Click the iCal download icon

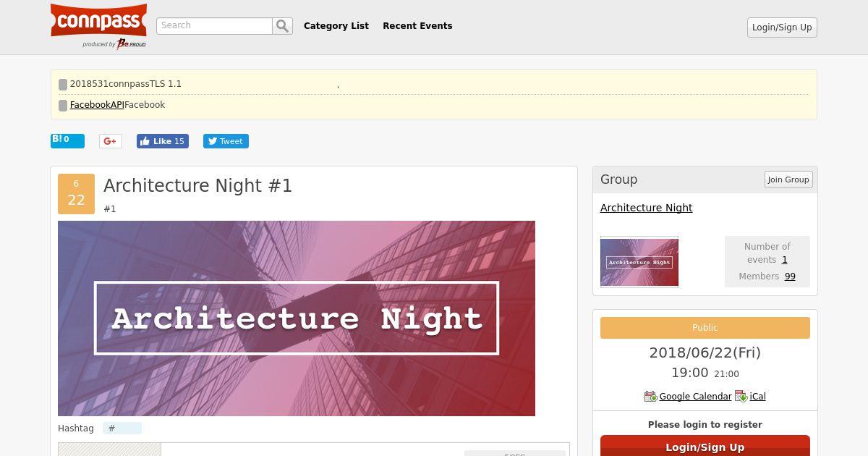click(x=741, y=396)
